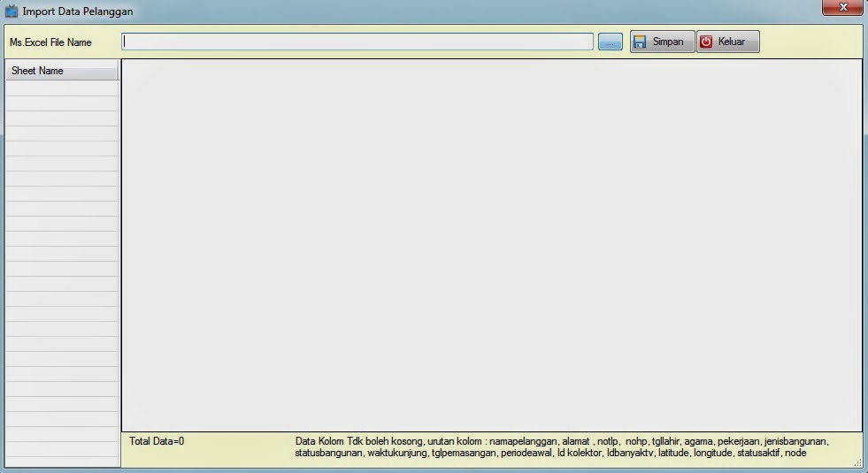Click the 'Data Kolom Tdk boleh kosong' note

point(561,447)
